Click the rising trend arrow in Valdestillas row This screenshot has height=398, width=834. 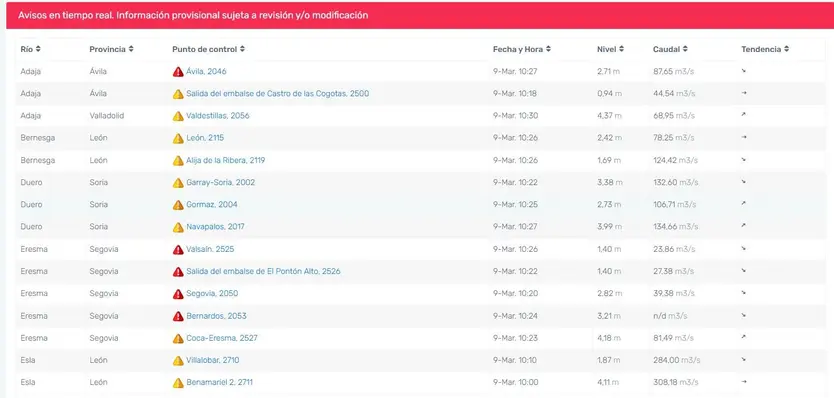(x=744, y=114)
